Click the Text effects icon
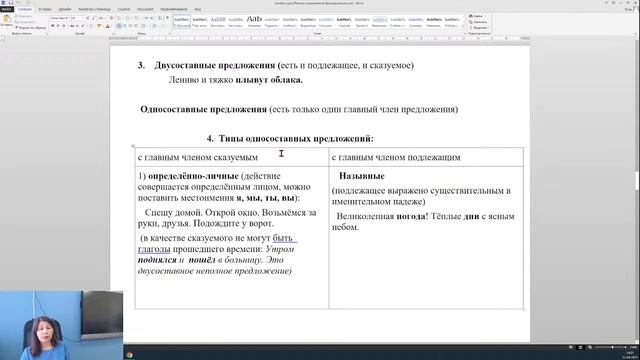This screenshot has width=640, height=360. coord(91,26)
